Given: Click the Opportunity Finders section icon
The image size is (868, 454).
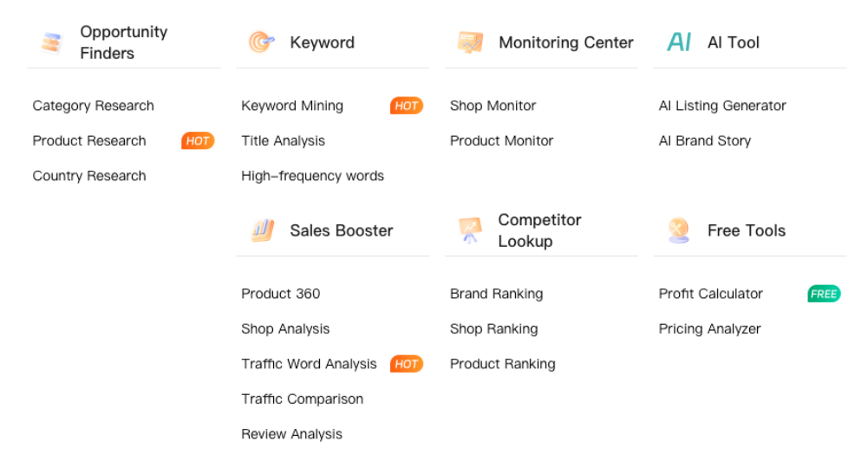Looking at the screenshot, I should tap(52, 42).
